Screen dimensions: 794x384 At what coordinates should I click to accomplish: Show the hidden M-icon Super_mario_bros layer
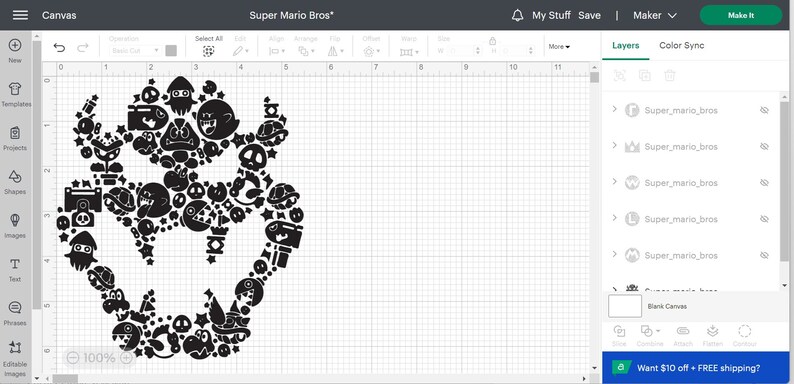click(x=764, y=255)
